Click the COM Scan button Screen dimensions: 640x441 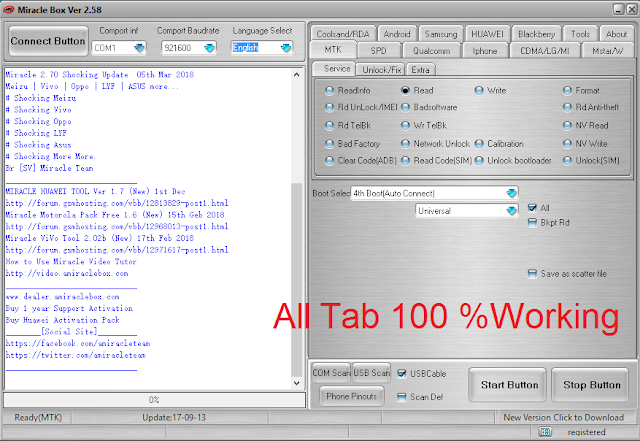[331, 373]
